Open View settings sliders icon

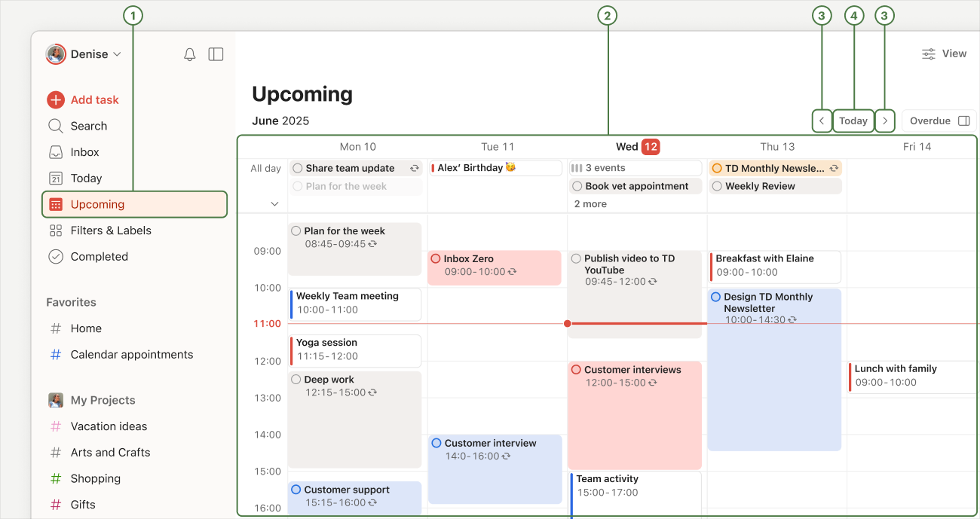pyautogui.click(x=929, y=54)
